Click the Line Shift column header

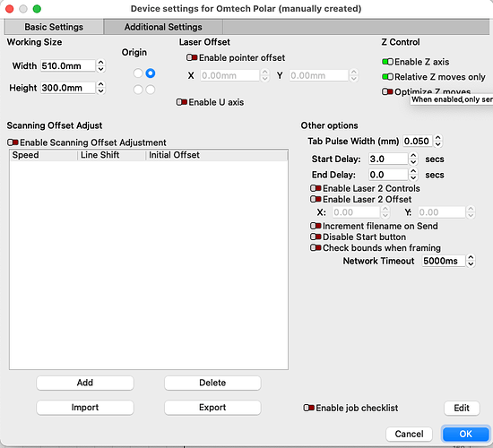point(112,155)
